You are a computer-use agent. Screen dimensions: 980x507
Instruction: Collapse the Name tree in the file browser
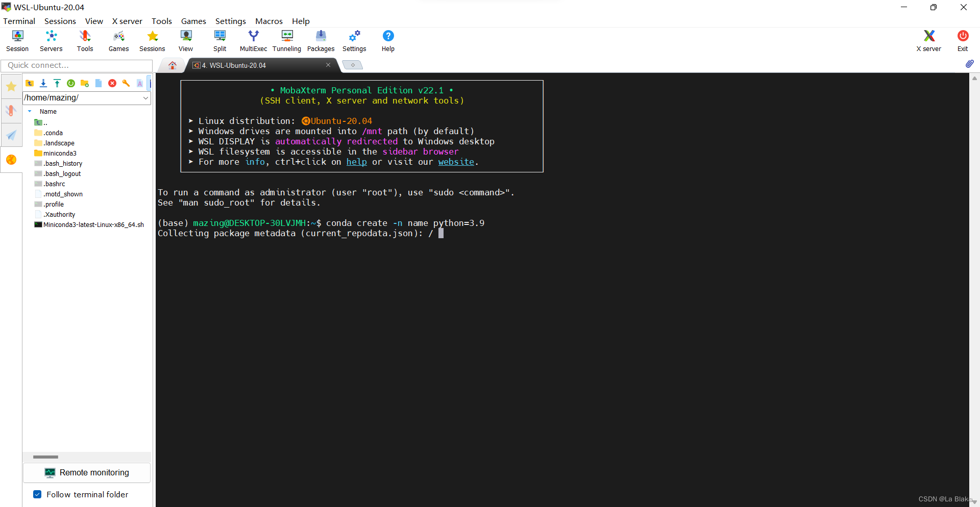29,111
